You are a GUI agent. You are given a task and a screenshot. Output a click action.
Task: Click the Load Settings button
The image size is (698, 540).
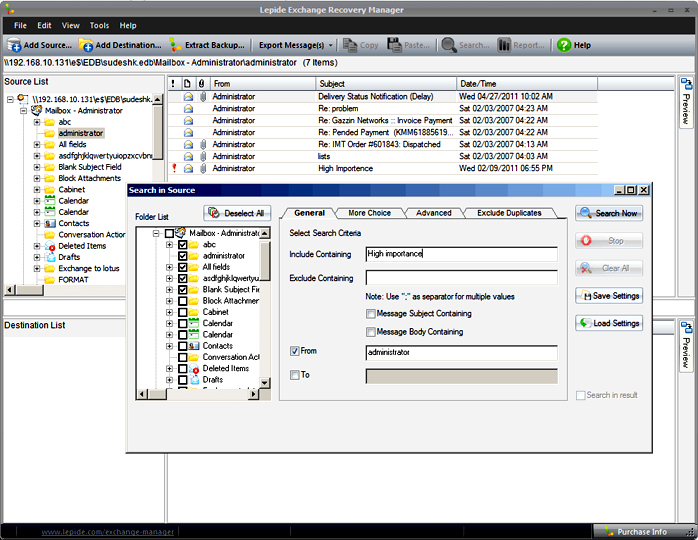pyautogui.click(x=609, y=323)
